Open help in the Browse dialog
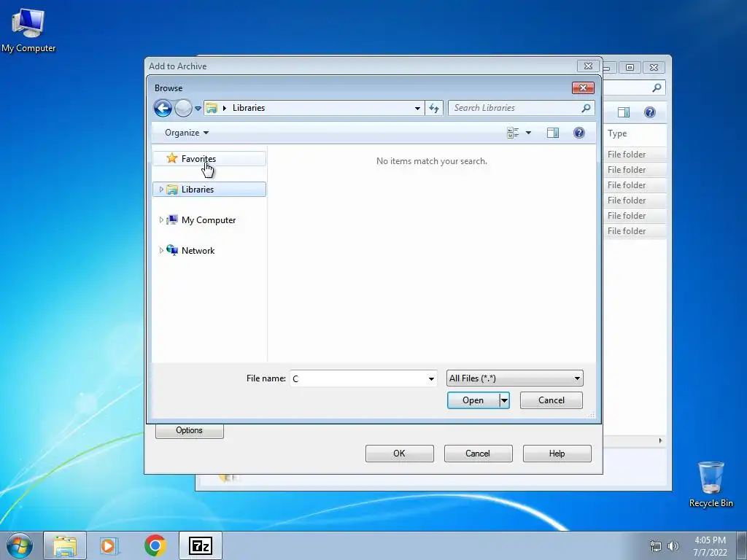The image size is (747, 560). tap(578, 133)
